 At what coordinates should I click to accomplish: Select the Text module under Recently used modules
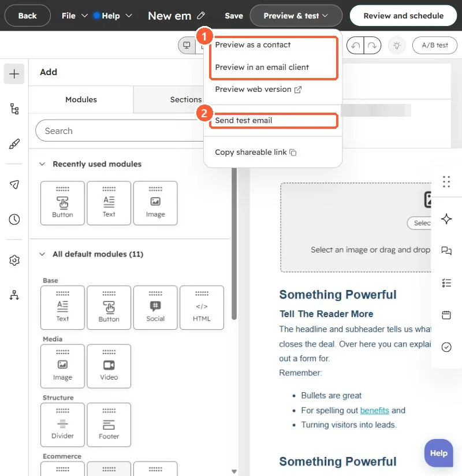109,203
